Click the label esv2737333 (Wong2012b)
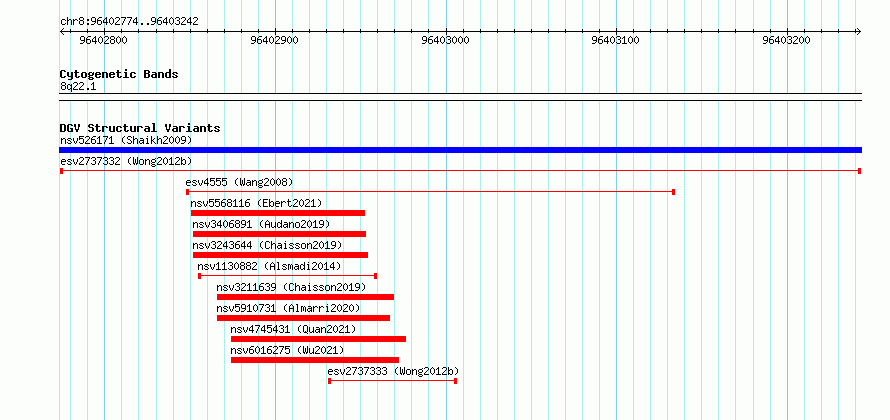Viewport: 890px width, 420px height. tap(393, 371)
